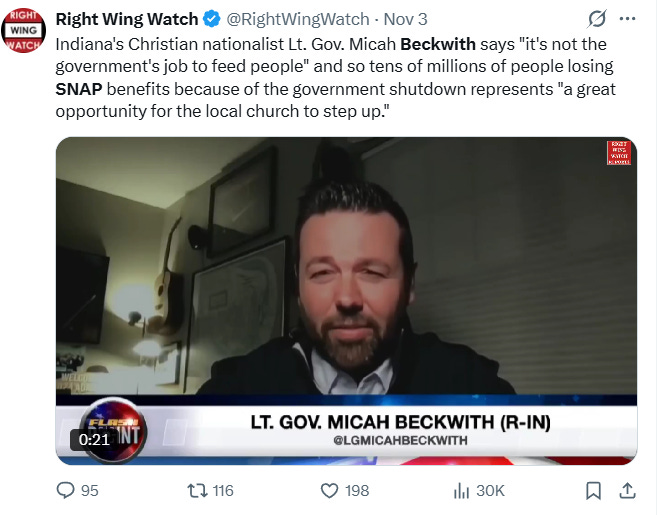View post analytics bar-chart icon
Screen dimensions: 660x515
click(x=461, y=491)
